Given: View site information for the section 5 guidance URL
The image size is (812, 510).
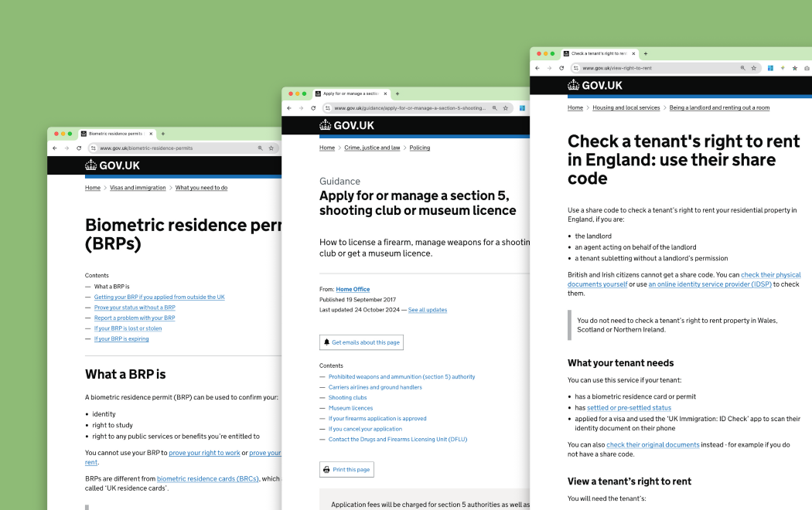Looking at the screenshot, I should coord(327,108).
